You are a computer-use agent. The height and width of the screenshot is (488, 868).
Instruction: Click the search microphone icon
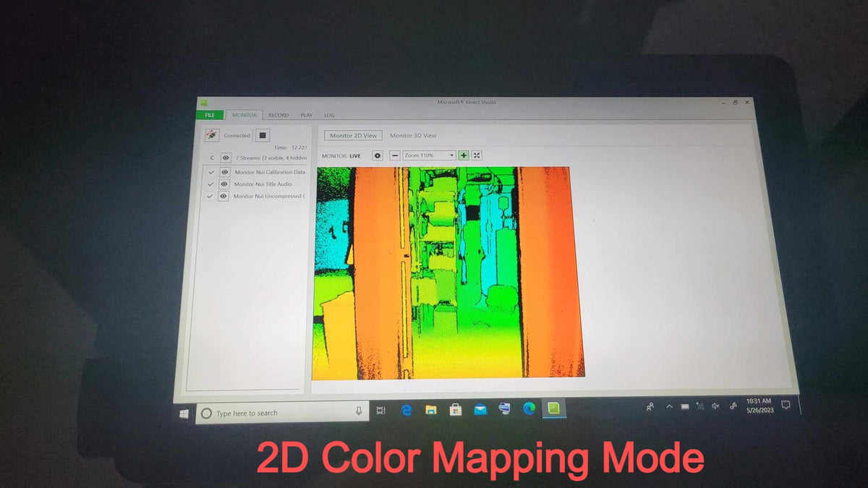coord(359,411)
